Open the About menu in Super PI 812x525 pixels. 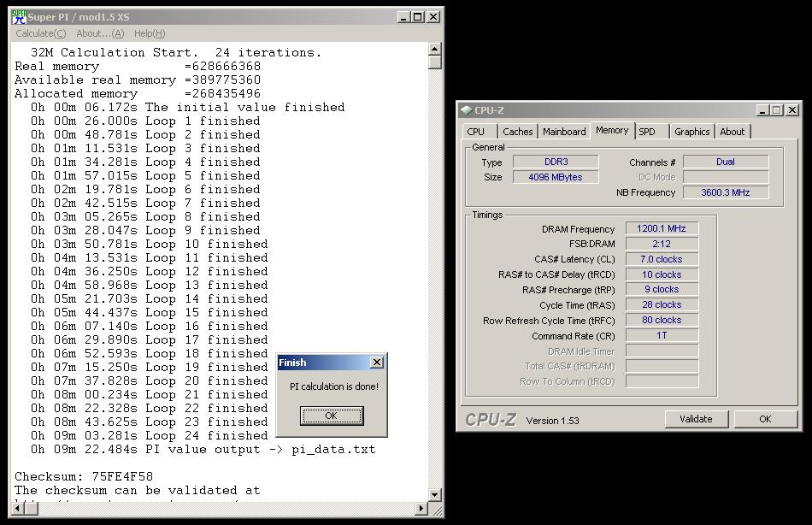100,33
